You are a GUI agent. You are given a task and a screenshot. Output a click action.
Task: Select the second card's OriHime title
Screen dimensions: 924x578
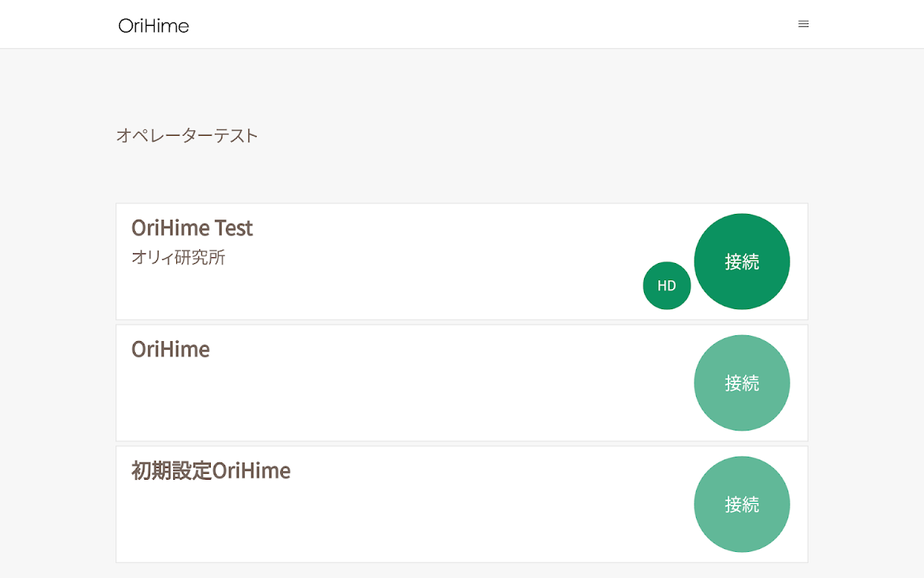pos(170,349)
